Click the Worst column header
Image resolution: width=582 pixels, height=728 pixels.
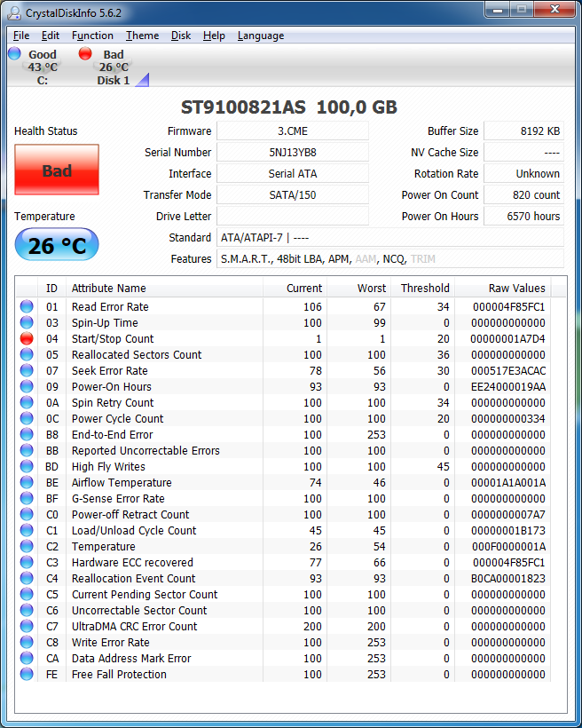[359, 288]
